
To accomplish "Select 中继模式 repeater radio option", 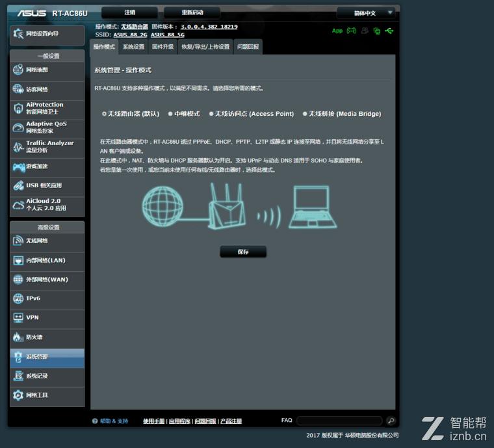I will pos(170,114).
